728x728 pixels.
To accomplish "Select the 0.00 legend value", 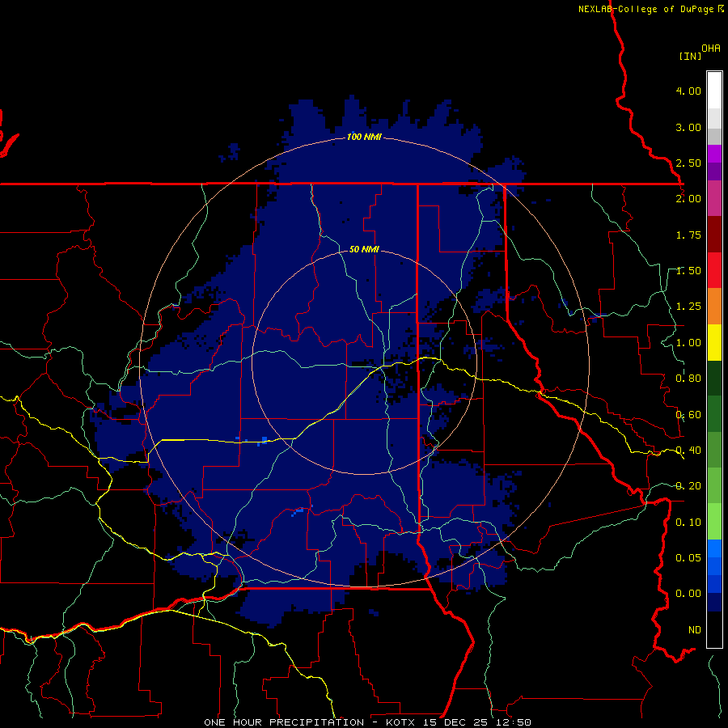I will [x=688, y=594].
